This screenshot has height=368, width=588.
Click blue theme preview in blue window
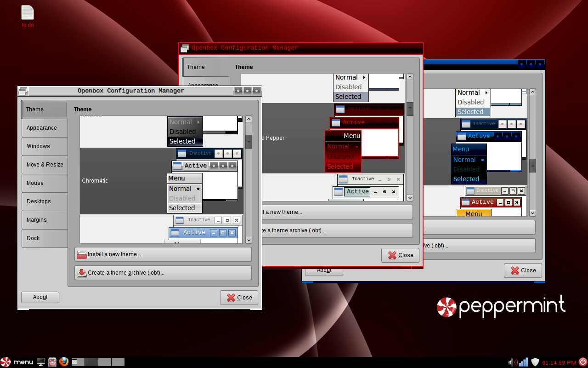489,151
